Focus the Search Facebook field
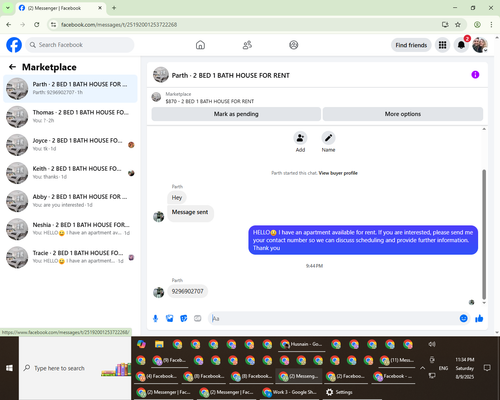 click(80, 45)
